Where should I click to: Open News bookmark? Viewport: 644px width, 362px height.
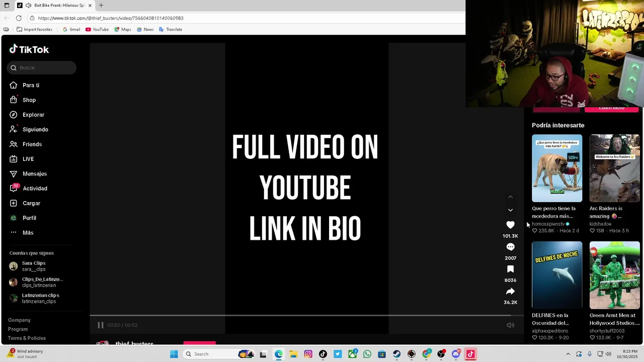pyautogui.click(x=145, y=30)
